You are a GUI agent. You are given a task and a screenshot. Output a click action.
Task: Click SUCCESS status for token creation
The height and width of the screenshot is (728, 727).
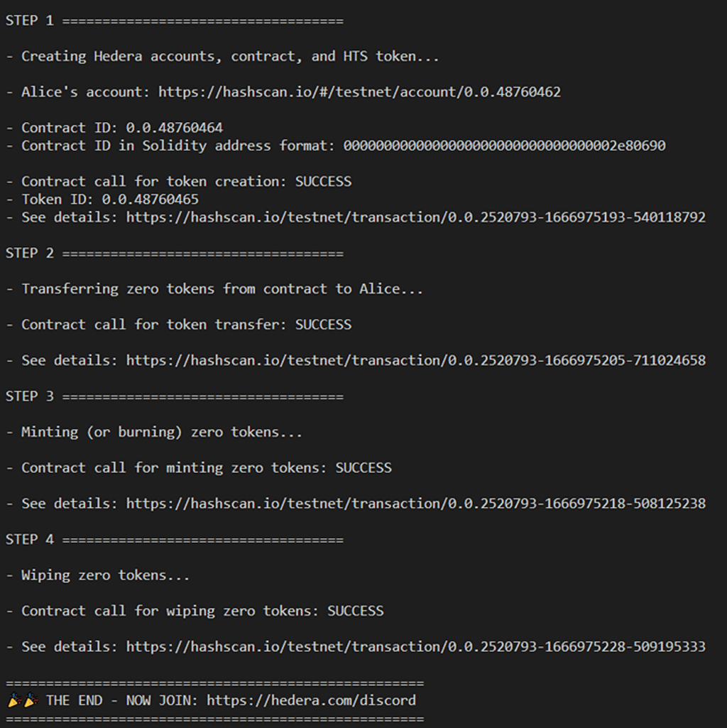(323, 182)
